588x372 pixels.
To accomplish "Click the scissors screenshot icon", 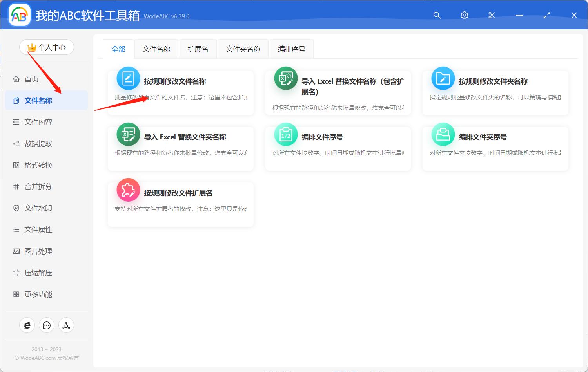I will [x=492, y=15].
